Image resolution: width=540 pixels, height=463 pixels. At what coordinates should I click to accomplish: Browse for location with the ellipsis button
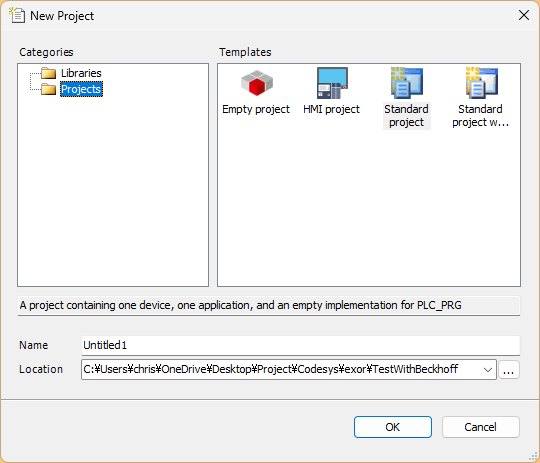click(x=509, y=370)
